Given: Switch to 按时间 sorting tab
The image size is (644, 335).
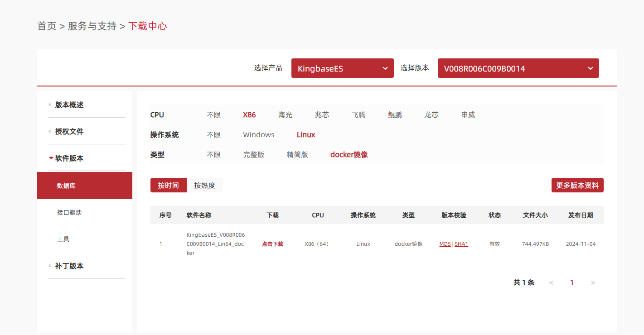Looking at the screenshot, I should click(169, 185).
